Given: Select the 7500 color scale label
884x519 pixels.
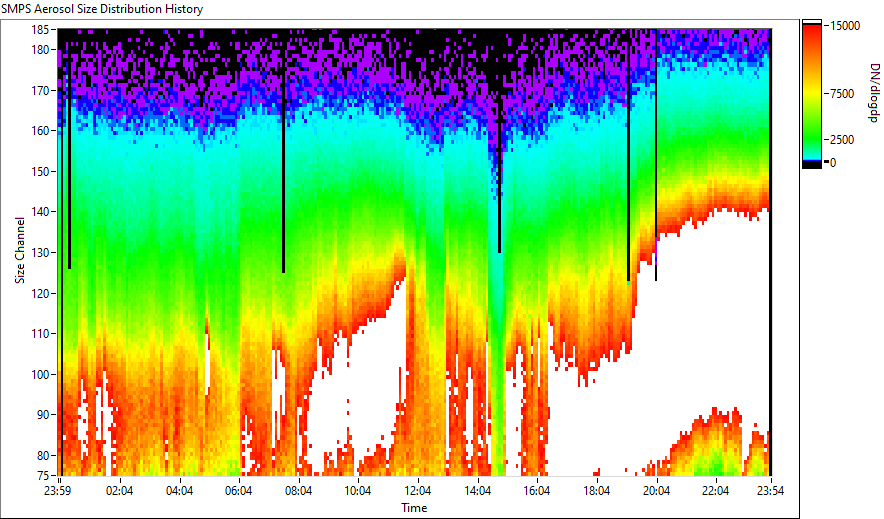Looking at the screenshot, I should [x=842, y=94].
